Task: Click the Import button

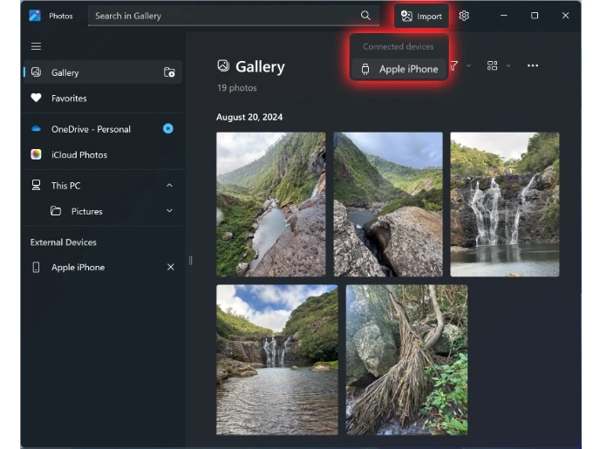Action: pos(421,16)
